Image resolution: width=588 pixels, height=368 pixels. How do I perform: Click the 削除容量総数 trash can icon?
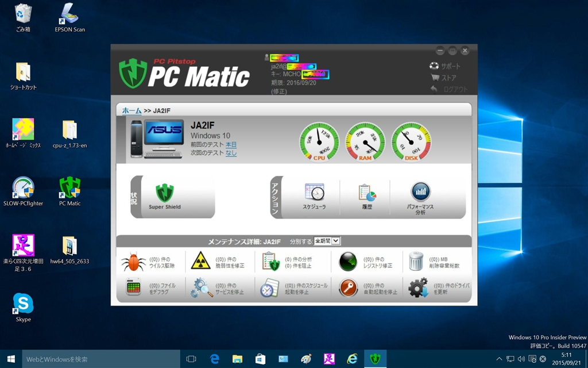[x=416, y=261]
